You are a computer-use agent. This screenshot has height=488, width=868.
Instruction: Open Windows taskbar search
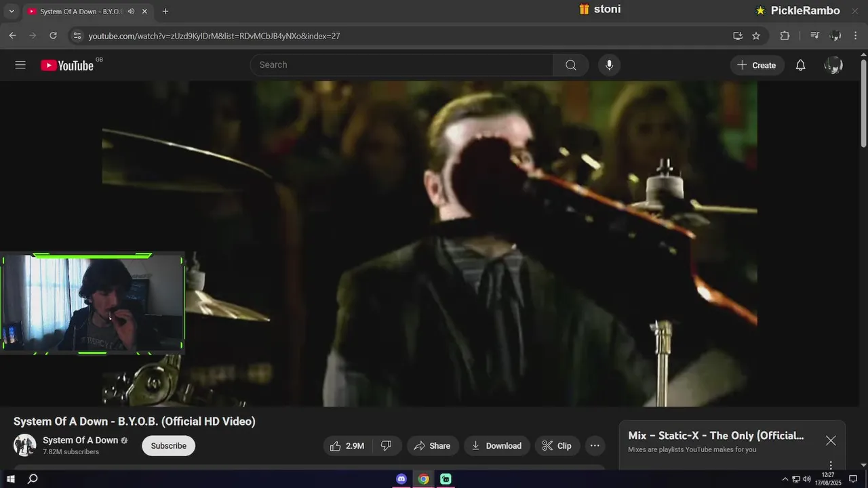[33, 479]
